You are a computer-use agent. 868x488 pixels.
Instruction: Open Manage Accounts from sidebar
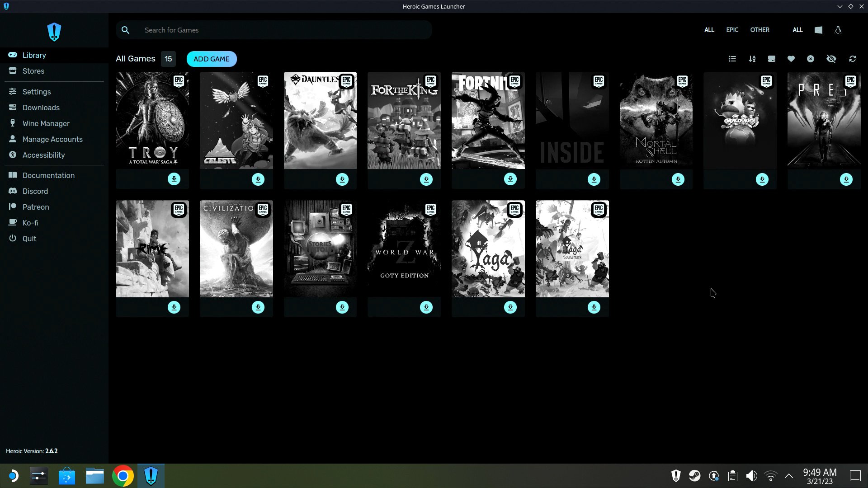(52, 139)
